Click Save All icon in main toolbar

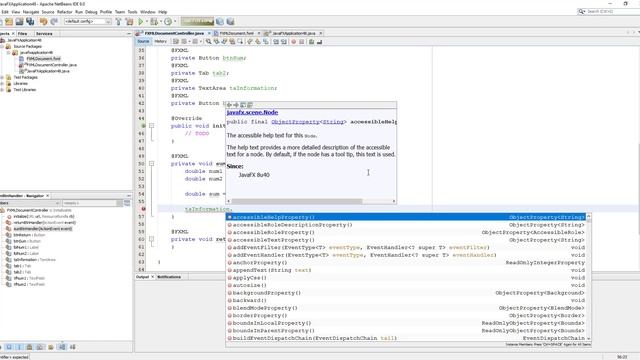pos(30,21)
